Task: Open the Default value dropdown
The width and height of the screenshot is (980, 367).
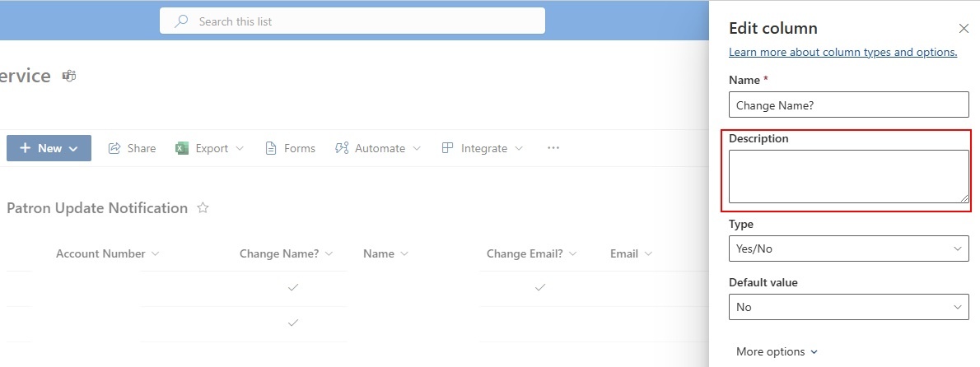Action: pyautogui.click(x=849, y=307)
